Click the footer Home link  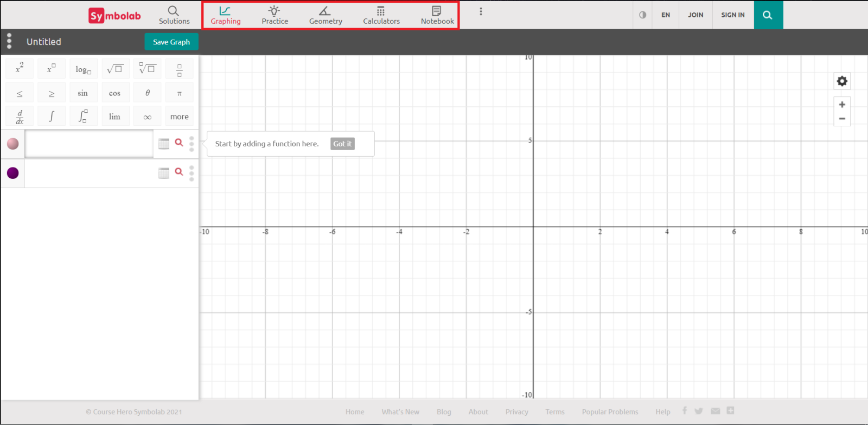pyautogui.click(x=355, y=412)
